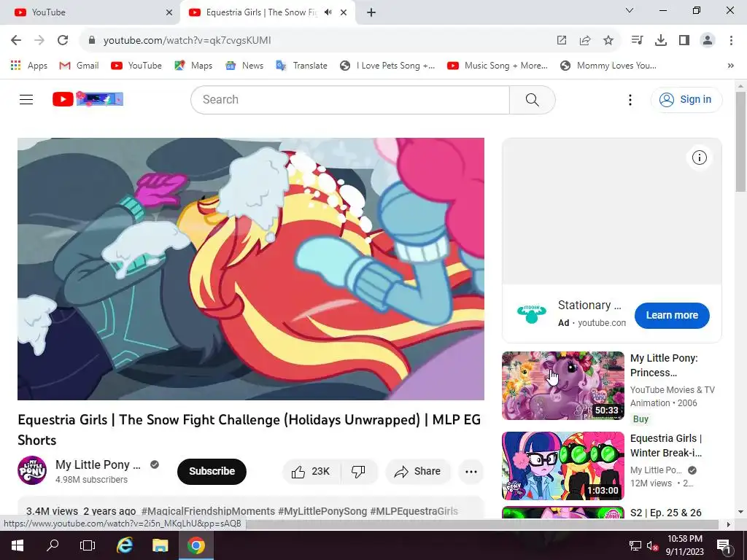Open the News bookmark
Image resolution: width=747 pixels, height=560 pixels.
(x=244, y=66)
